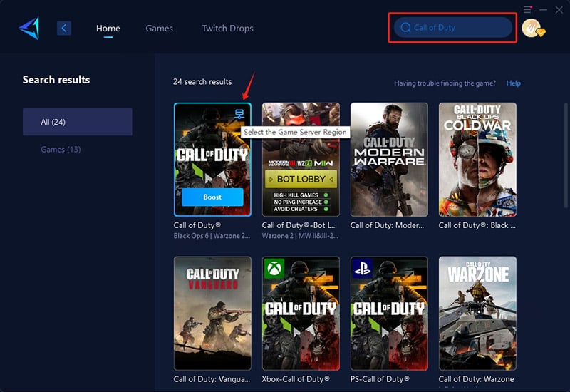Click 'Call of Duty: Warzone' title text
This screenshot has height=392, width=570.
click(x=476, y=379)
